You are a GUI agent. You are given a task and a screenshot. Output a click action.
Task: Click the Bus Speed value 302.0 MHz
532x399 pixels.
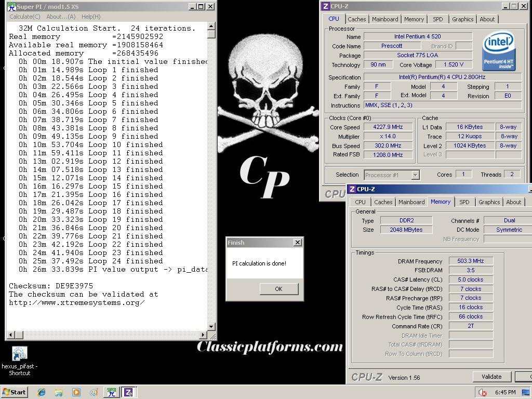point(388,145)
